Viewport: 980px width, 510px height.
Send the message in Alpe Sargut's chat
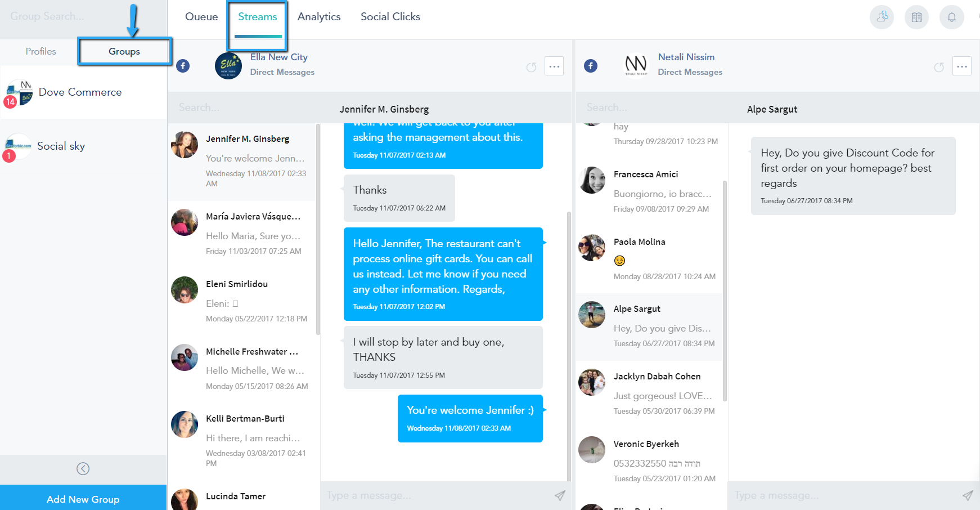point(968,495)
